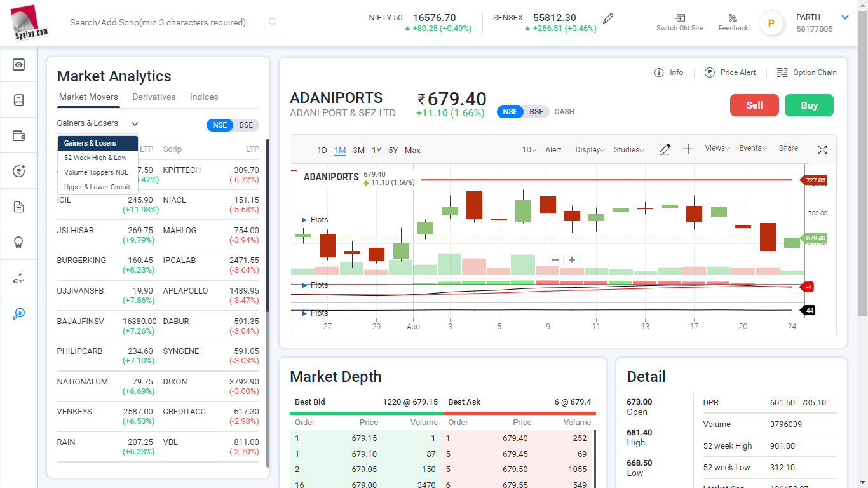Select the chart drawing pencil tool
The image size is (868, 488).
665,149
